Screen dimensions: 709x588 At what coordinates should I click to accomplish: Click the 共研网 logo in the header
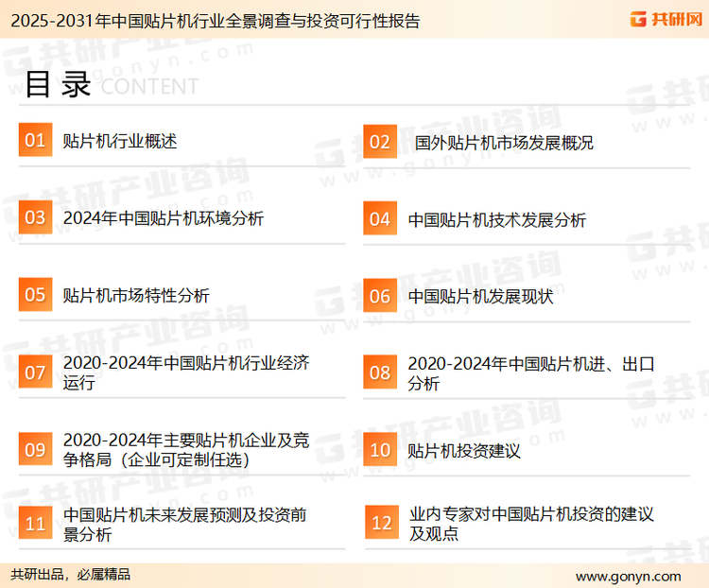(x=666, y=19)
